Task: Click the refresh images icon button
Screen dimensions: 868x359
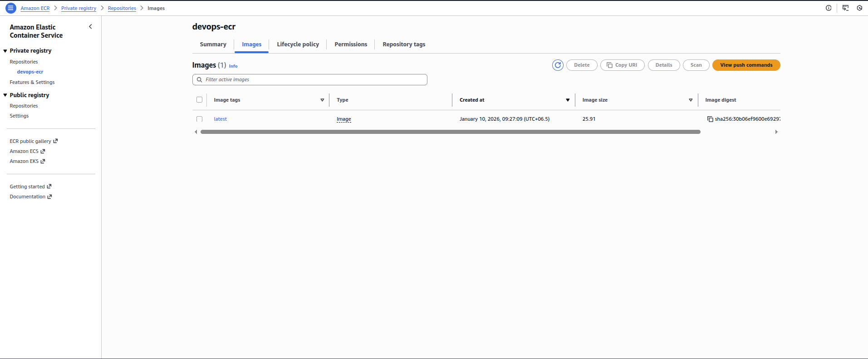Action: pos(558,65)
